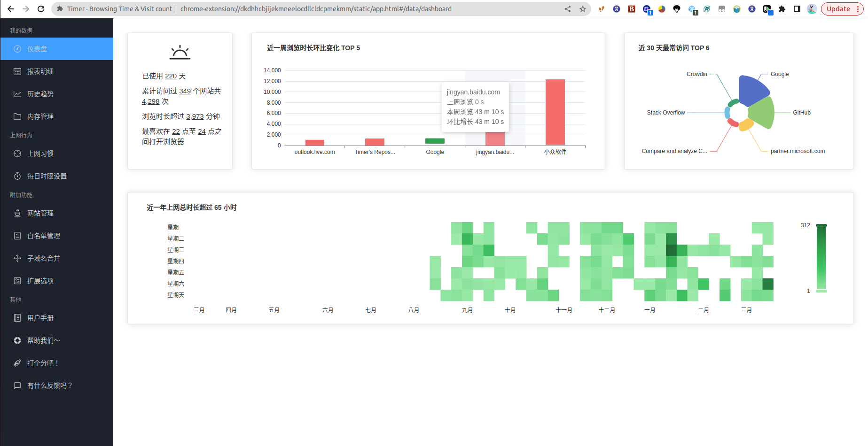Click the daily time limit stopwatch icon

tap(17, 176)
